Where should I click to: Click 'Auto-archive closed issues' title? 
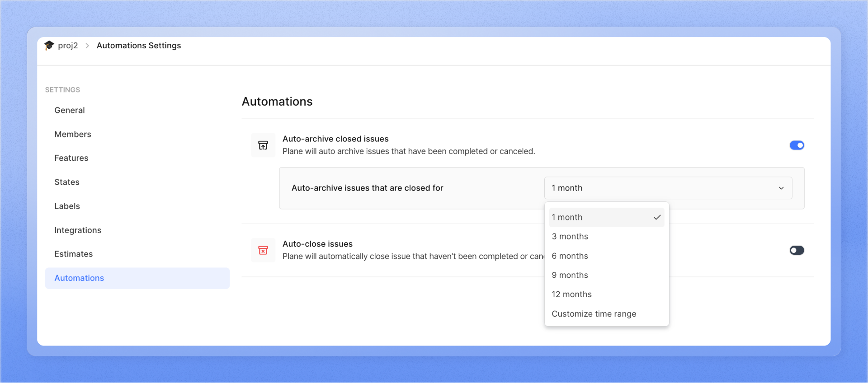(x=335, y=139)
